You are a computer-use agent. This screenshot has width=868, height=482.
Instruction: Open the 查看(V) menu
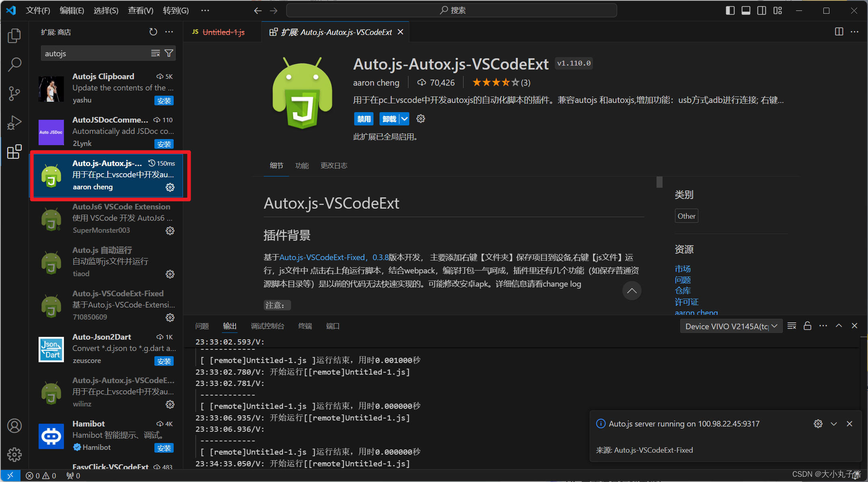pos(140,10)
